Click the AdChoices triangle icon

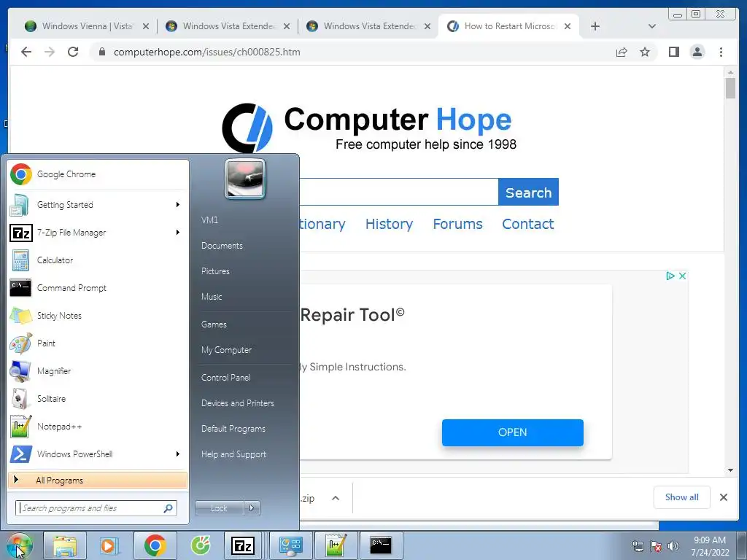(x=670, y=276)
